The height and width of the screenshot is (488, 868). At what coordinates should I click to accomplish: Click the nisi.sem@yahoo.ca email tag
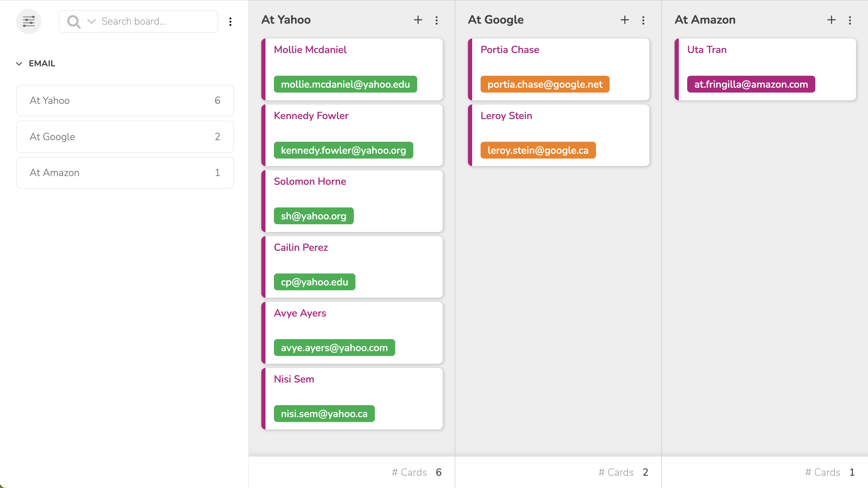pyautogui.click(x=324, y=414)
